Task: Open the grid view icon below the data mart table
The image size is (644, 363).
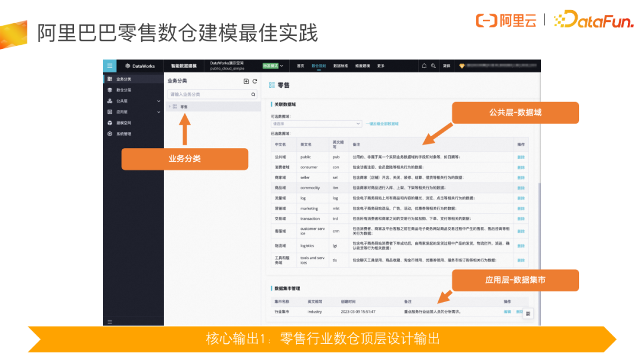Action: point(528,313)
